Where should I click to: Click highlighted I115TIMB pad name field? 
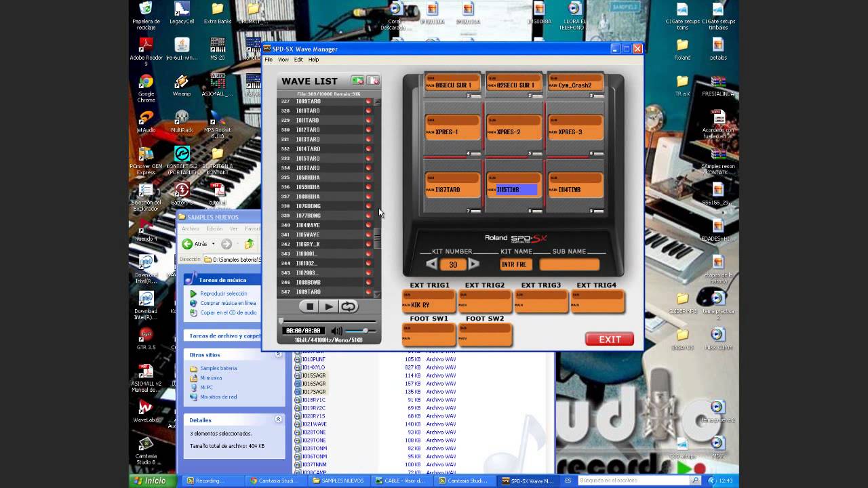click(517, 190)
